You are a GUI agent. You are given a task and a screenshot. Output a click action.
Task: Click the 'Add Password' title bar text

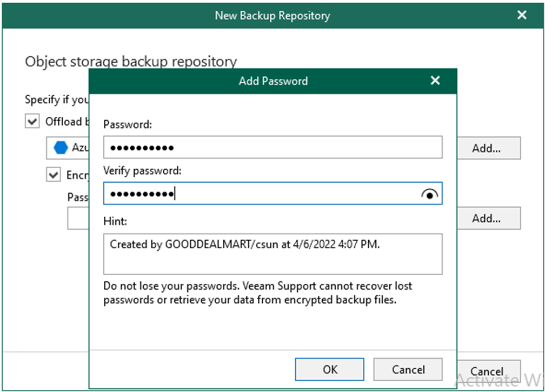point(273,81)
